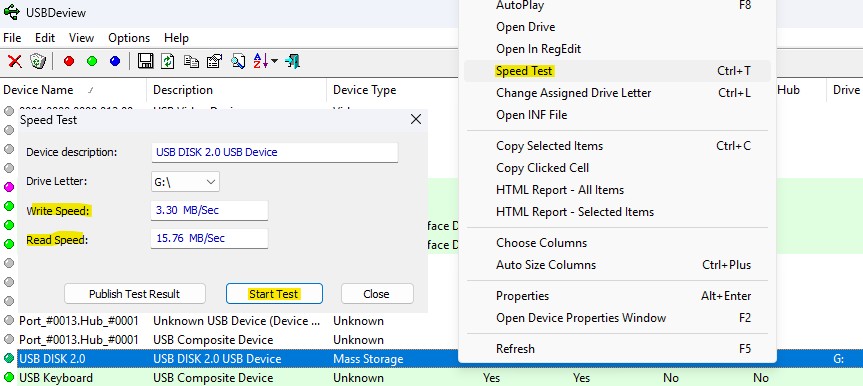Choose AutoPlay from the context menu
This screenshot has height=386, width=863.
pos(617,6)
